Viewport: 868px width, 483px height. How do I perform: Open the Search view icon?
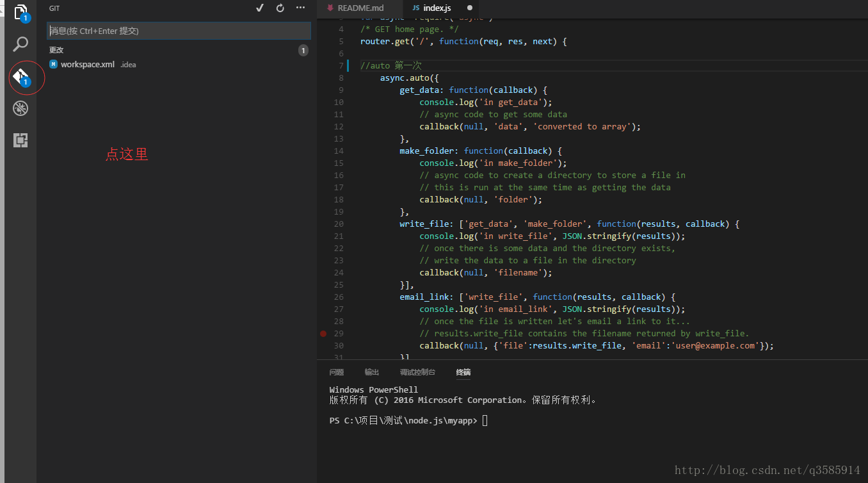coord(20,44)
